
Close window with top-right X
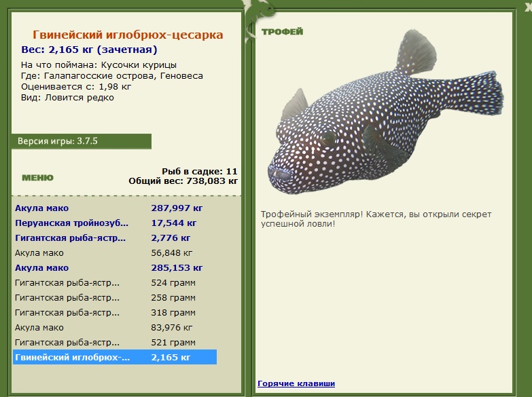click(x=529, y=7)
